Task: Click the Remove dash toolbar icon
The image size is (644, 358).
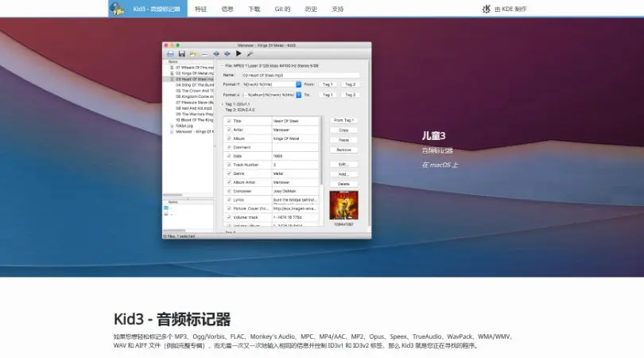Action: (x=204, y=54)
